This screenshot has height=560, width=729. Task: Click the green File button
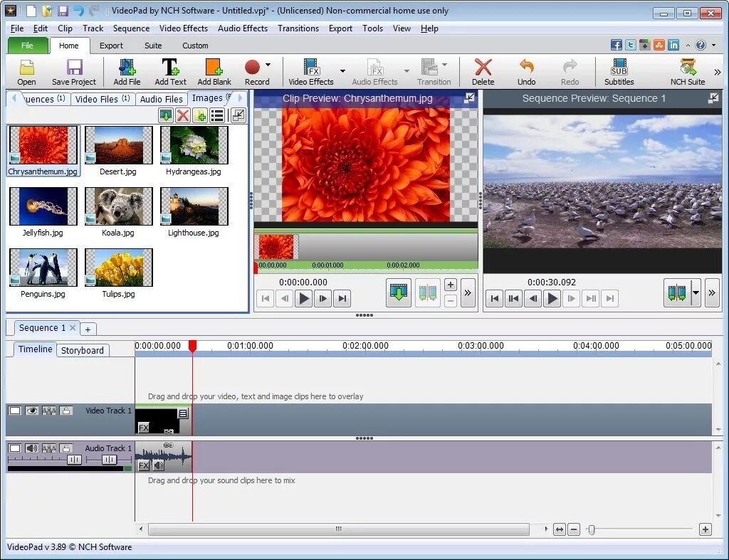coord(28,46)
